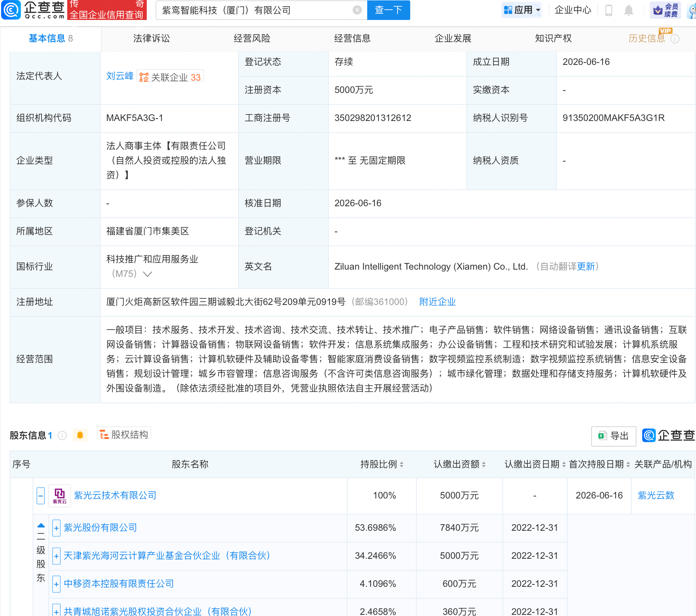Select organization code MAKF5A3G-1
Screen dimensions: 696x616
[x=134, y=118]
